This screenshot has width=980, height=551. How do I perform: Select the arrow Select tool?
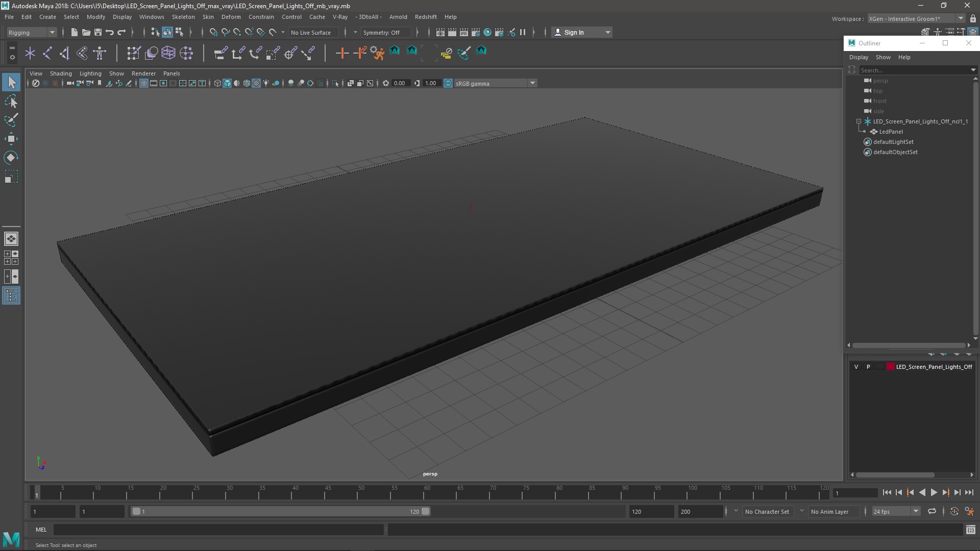coord(11,82)
